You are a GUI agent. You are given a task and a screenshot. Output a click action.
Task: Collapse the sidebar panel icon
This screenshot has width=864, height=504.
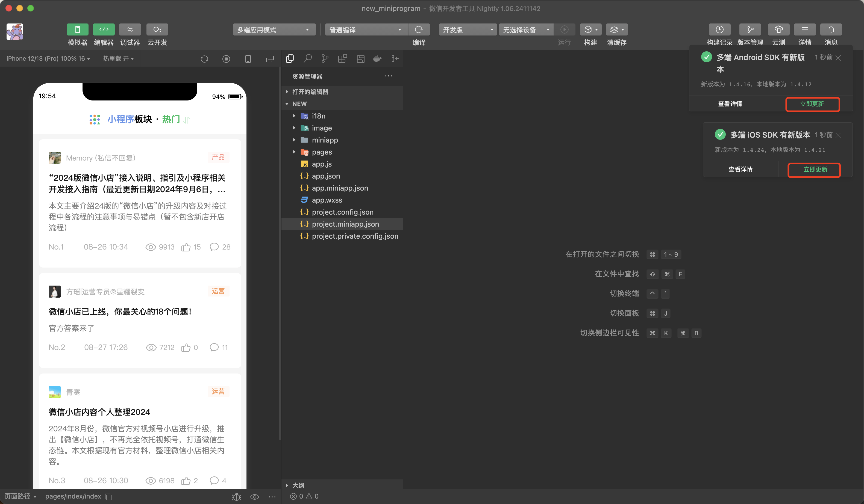pyautogui.click(x=395, y=59)
